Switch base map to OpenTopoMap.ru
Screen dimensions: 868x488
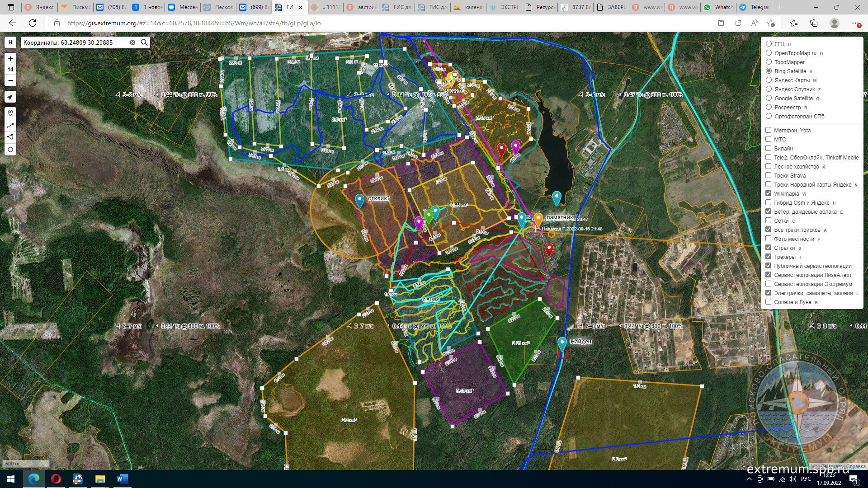[x=769, y=53]
